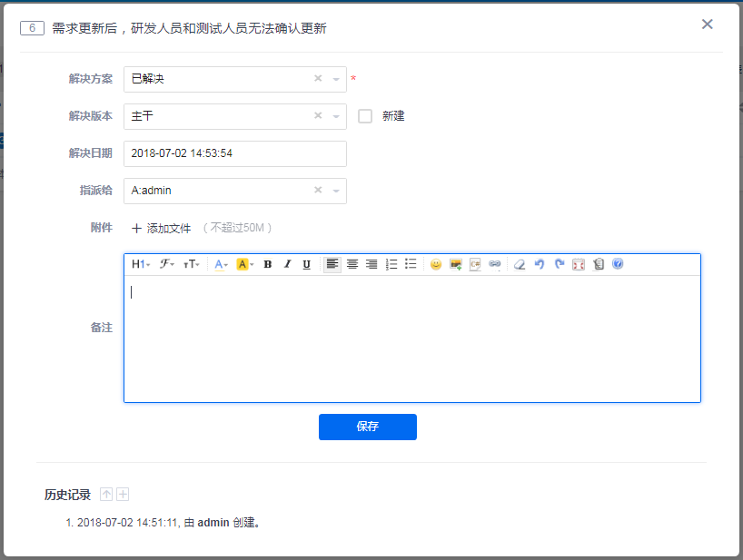
Task: Close the dialog with the X
Action: tap(707, 25)
